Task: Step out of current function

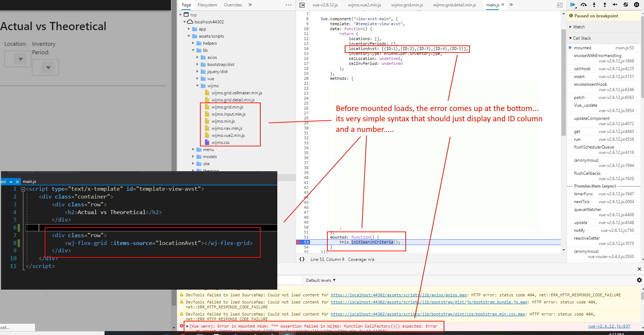Action: click(605, 5)
